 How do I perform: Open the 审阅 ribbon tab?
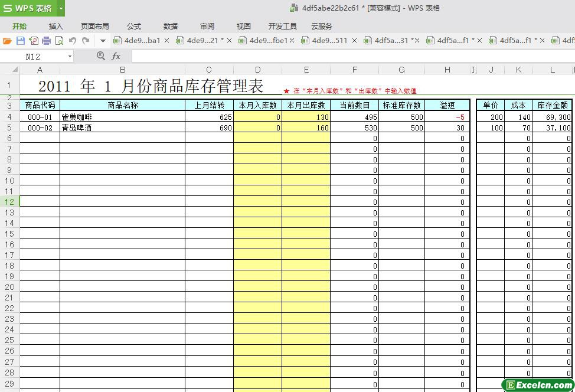tap(207, 27)
